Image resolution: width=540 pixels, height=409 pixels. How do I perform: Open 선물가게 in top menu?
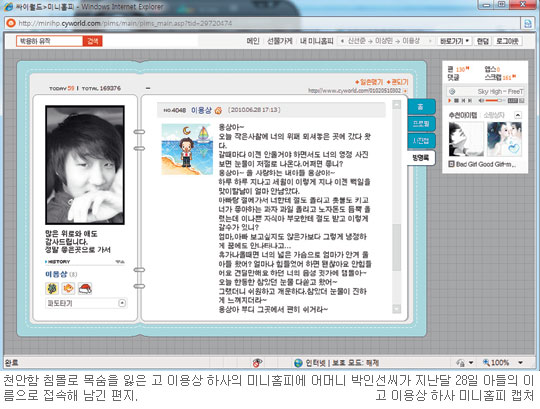click(x=280, y=41)
